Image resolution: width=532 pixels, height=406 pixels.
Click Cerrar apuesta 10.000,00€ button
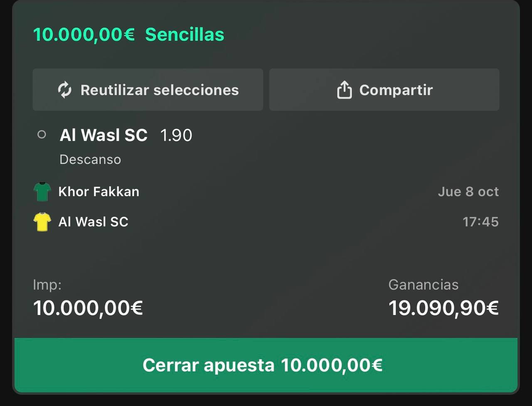pos(266,365)
